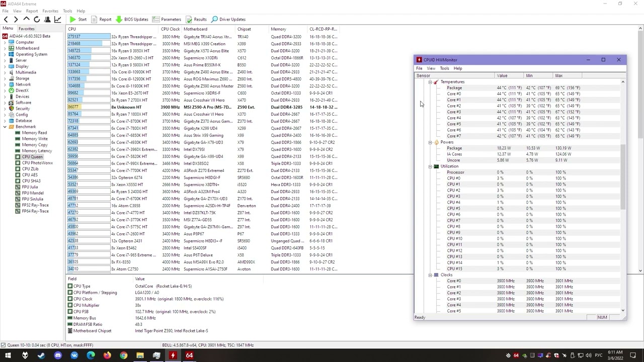Click the refresh icon in AIDA64 toolbar
The height and width of the screenshot is (362, 644).
[x=37, y=19]
